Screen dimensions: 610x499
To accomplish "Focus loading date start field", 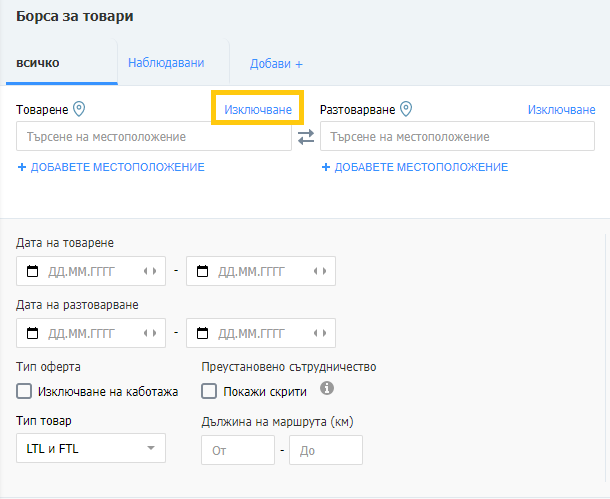I will coord(91,271).
